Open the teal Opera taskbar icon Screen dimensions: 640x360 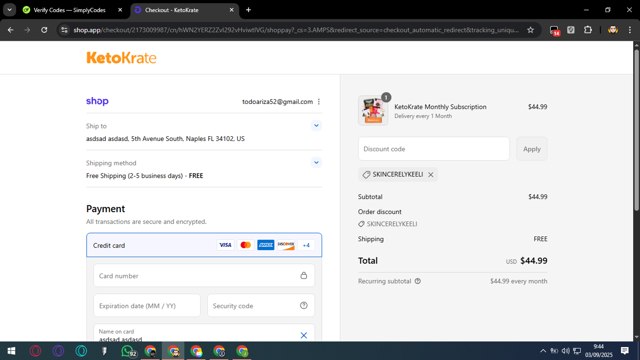[x=81, y=351]
